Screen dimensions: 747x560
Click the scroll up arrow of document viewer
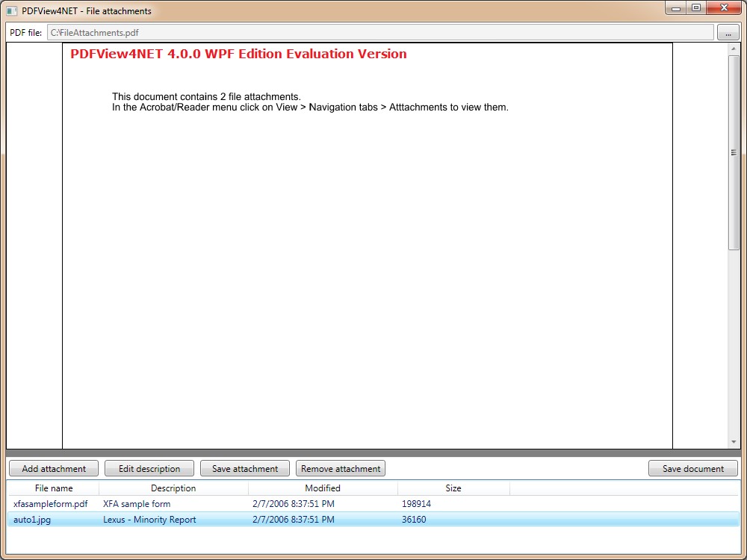click(734, 49)
